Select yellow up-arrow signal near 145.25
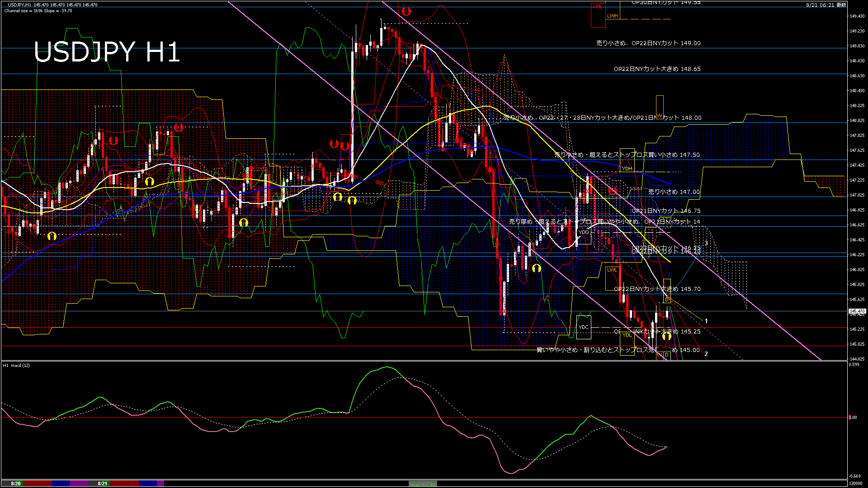 click(666, 336)
